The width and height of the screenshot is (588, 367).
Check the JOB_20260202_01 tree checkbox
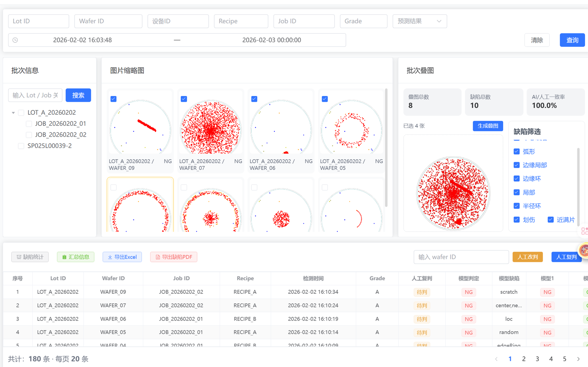29,124
